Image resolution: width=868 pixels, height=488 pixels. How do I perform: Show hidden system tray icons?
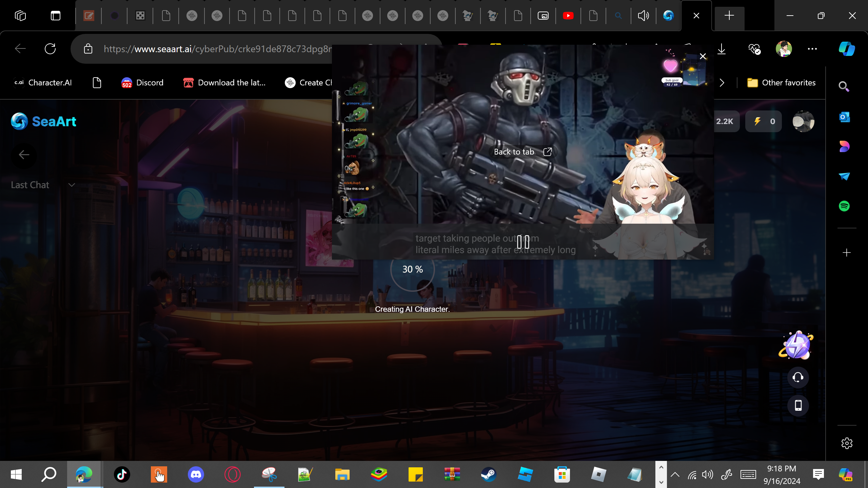[675, 474]
